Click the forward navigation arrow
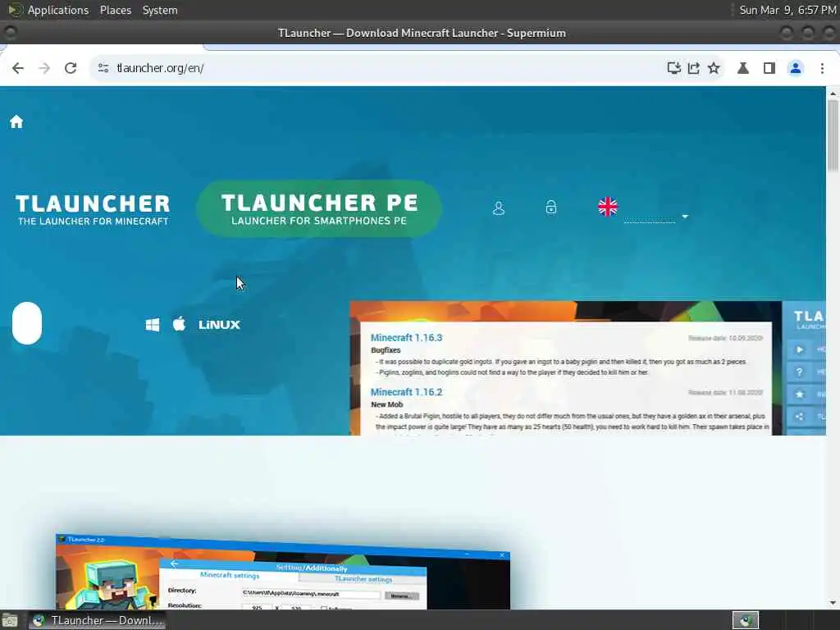Image resolution: width=840 pixels, height=630 pixels. pos(44,68)
